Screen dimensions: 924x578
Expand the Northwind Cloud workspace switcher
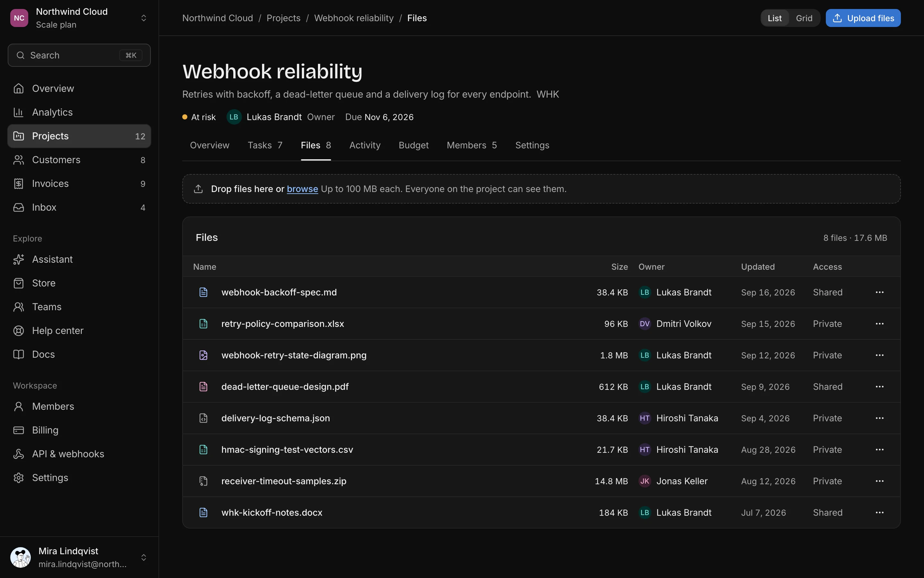[x=143, y=18]
